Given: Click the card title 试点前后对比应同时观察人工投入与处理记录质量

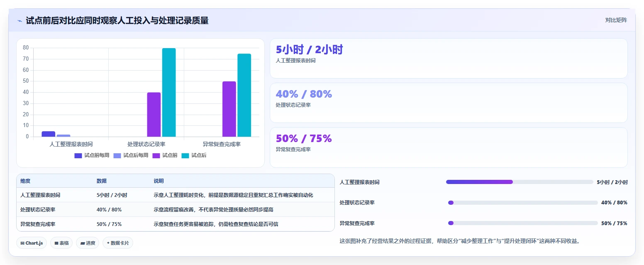Looking at the screenshot, I should pos(117,20).
